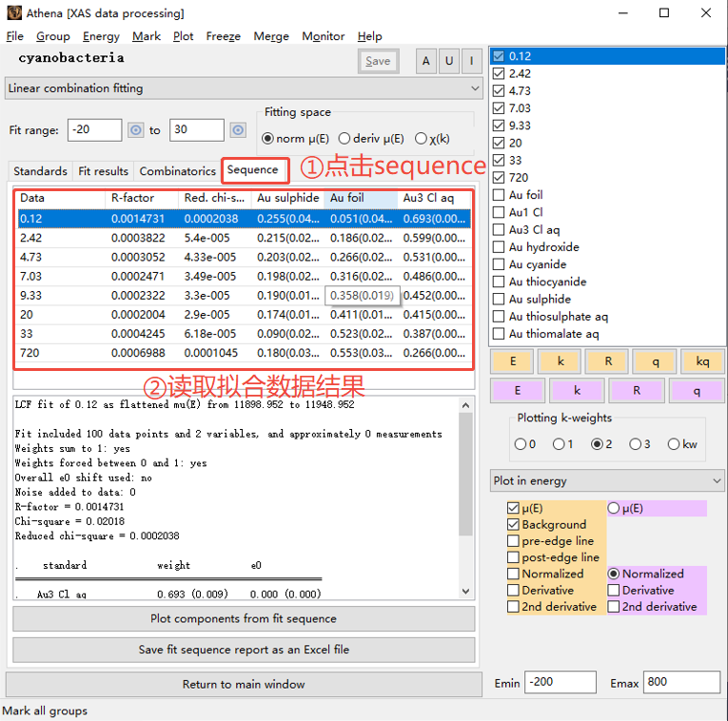The height and width of the screenshot is (721, 728).
Task: Check the purple 2nd derivative option
Action: (x=613, y=607)
